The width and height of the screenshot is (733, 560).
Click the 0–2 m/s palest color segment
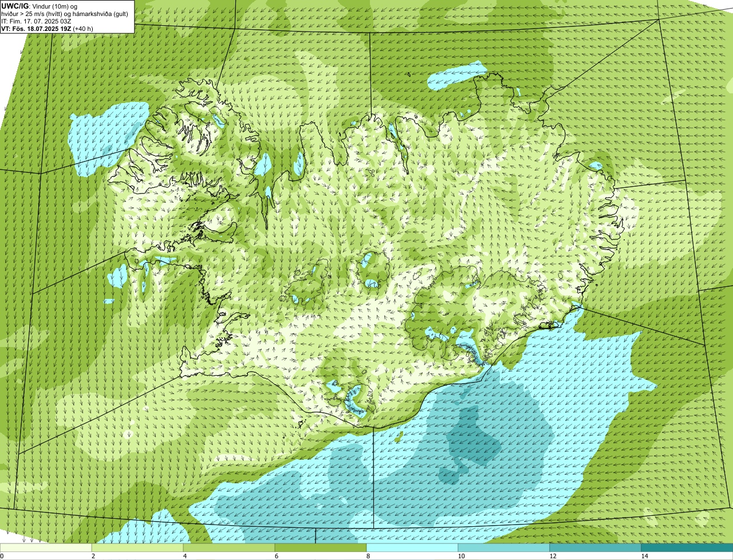click(x=46, y=547)
